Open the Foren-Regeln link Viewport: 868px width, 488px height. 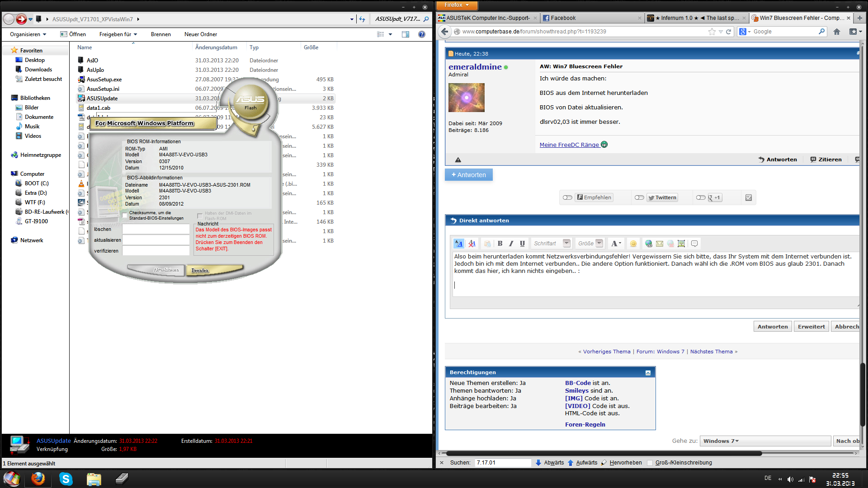585,425
